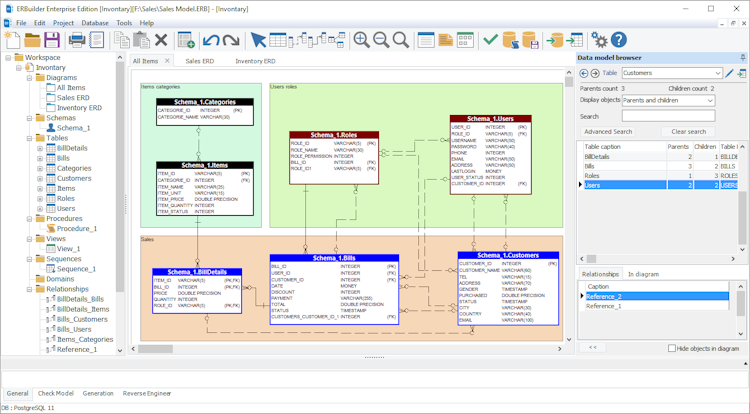Image resolution: width=750 pixels, height=414 pixels.
Task: Close the All Items tab
Action: 167,61
